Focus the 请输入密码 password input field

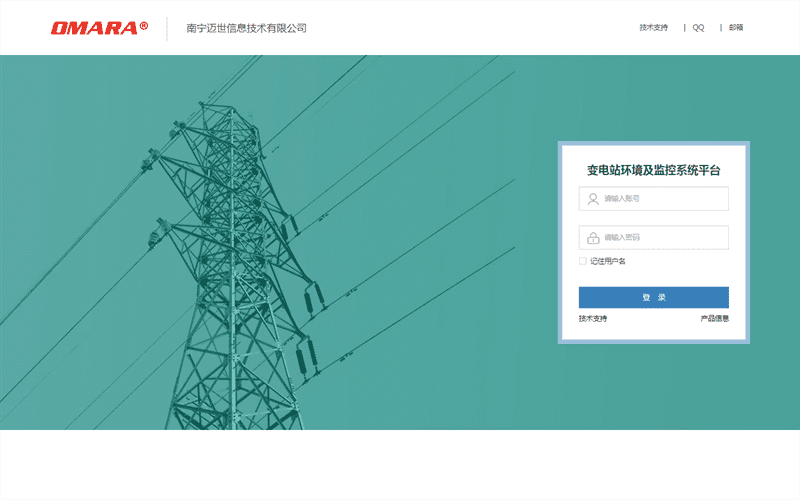point(660,238)
